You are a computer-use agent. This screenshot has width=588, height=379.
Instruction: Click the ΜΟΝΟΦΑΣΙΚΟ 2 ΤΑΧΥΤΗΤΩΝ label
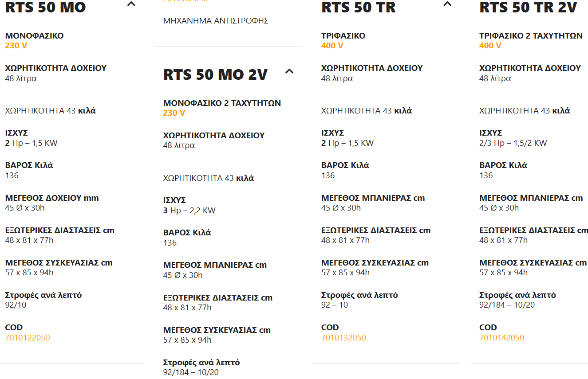point(222,103)
